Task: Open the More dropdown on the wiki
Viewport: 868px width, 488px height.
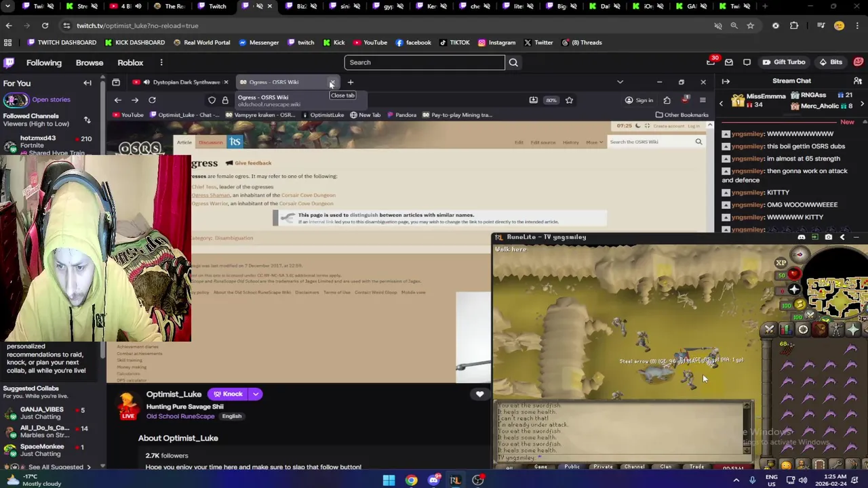Action: click(594, 142)
